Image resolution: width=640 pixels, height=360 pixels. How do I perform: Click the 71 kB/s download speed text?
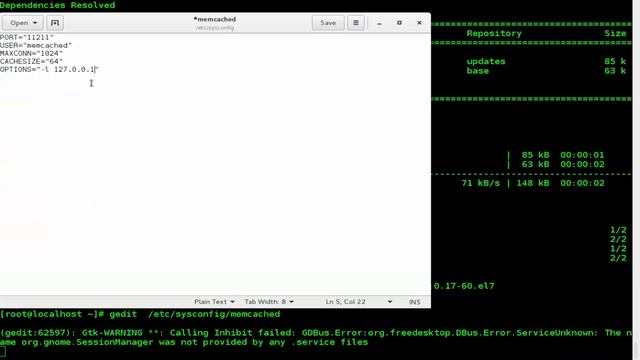tap(480, 183)
